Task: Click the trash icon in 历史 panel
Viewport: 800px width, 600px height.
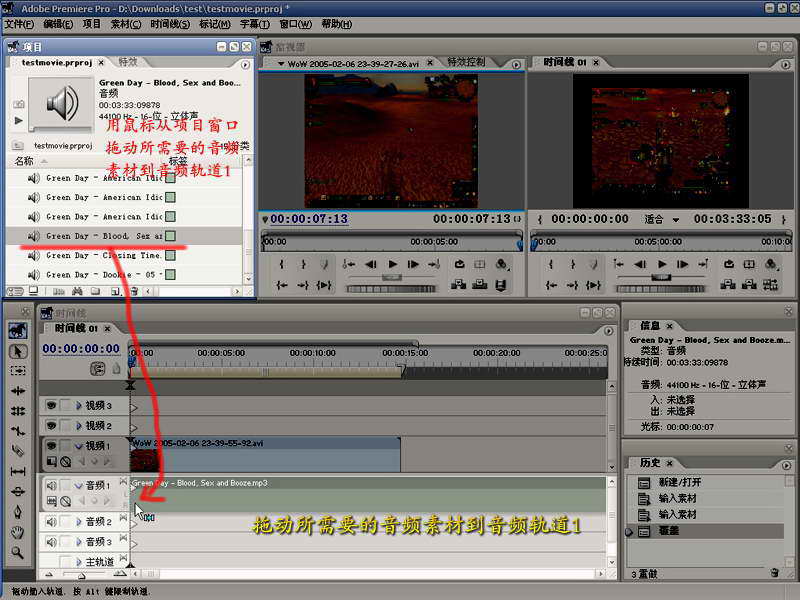Action: (774, 573)
